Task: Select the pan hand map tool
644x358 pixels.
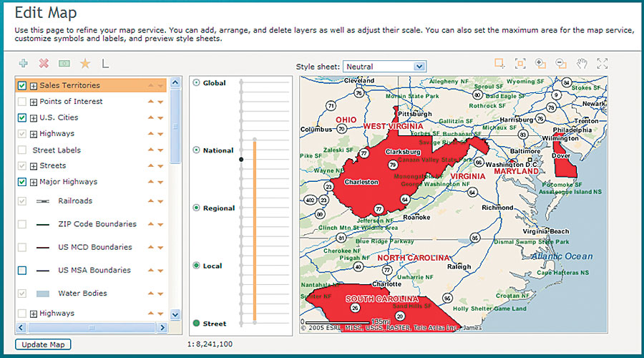Action: click(582, 63)
